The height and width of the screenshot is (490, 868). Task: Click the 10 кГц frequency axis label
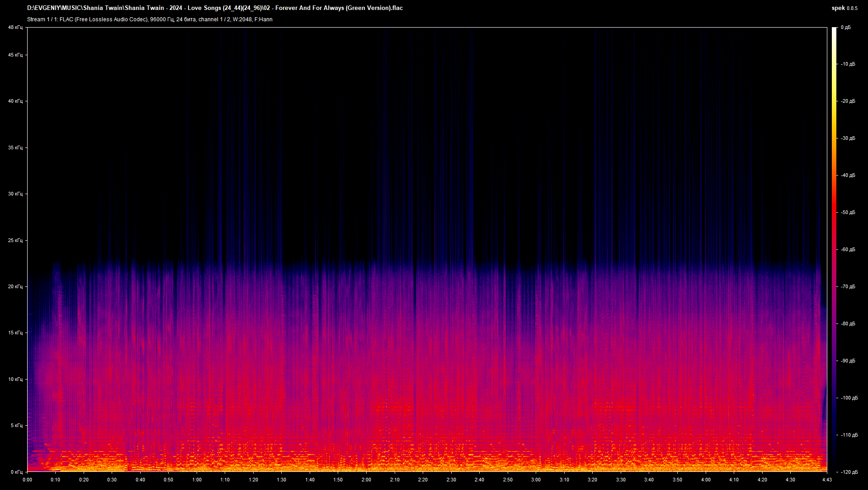coord(15,379)
